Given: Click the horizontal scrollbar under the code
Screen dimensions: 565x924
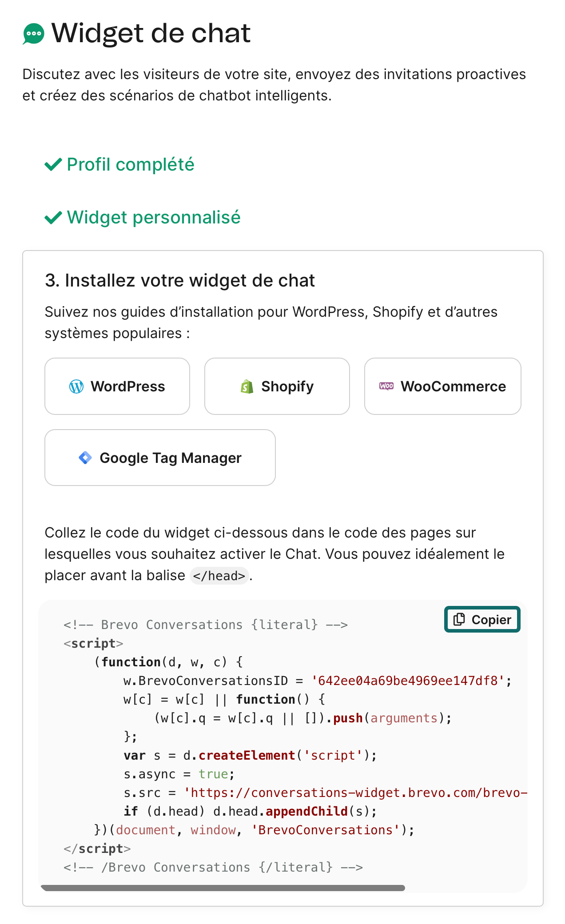Looking at the screenshot, I should pyautogui.click(x=223, y=888).
